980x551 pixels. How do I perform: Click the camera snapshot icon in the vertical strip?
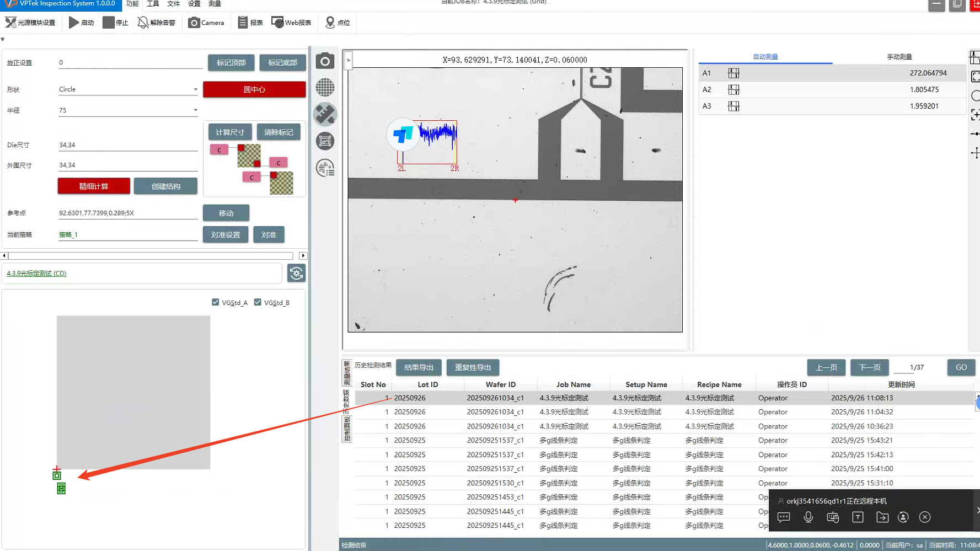(x=325, y=61)
